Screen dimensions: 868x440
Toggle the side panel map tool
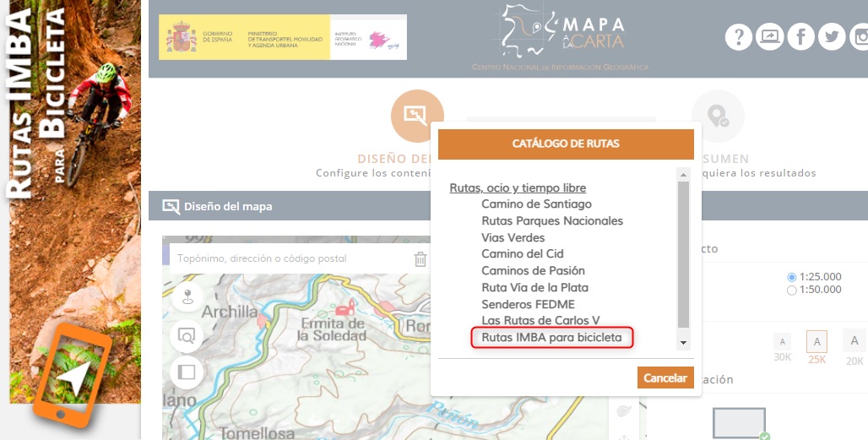pos(187,372)
